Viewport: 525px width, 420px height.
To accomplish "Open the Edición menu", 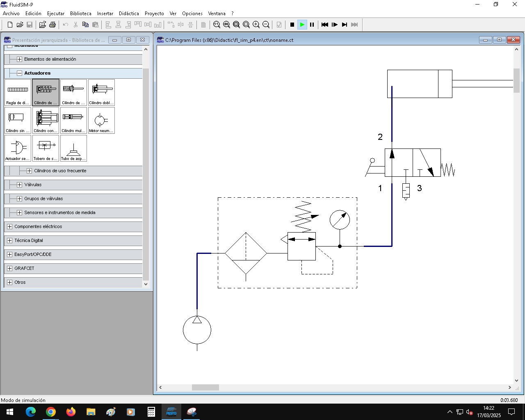I will coord(33,14).
